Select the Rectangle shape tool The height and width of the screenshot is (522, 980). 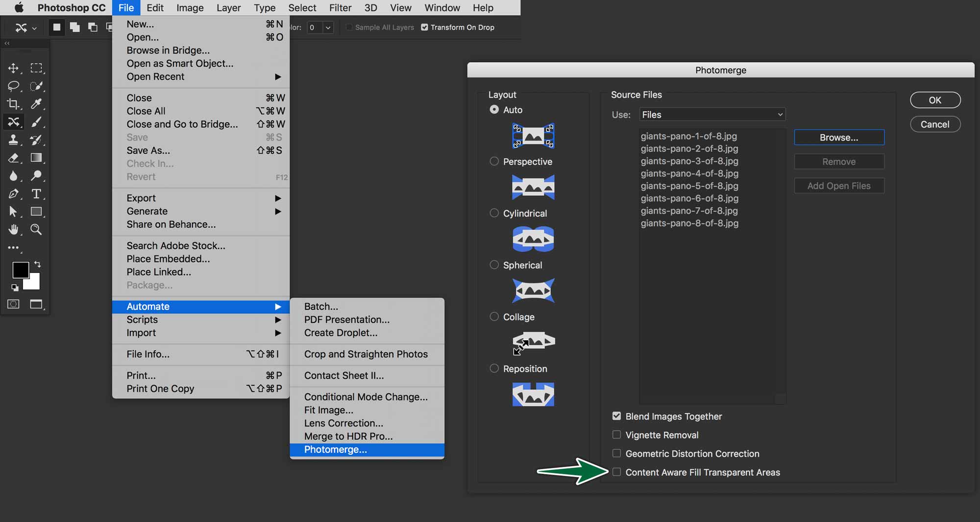click(x=36, y=212)
